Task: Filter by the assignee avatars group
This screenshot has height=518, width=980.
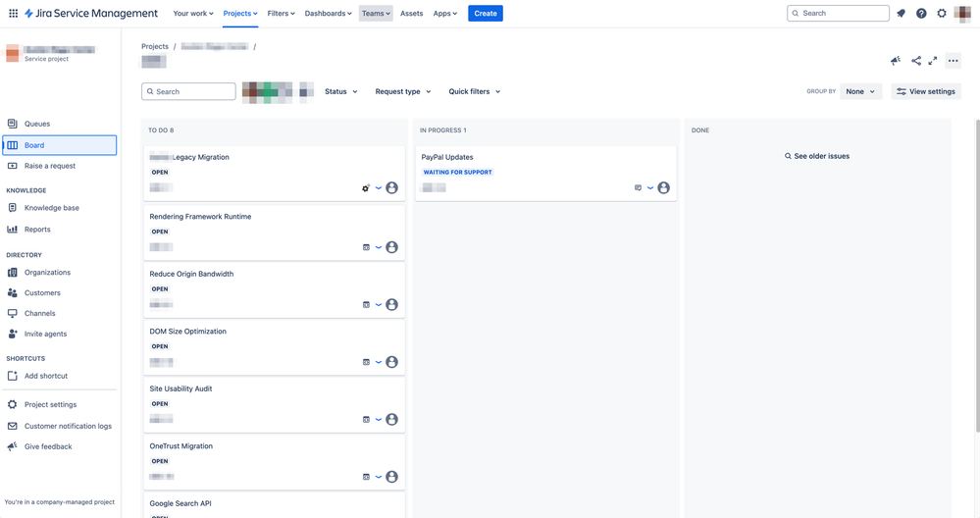Action: pos(267,92)
